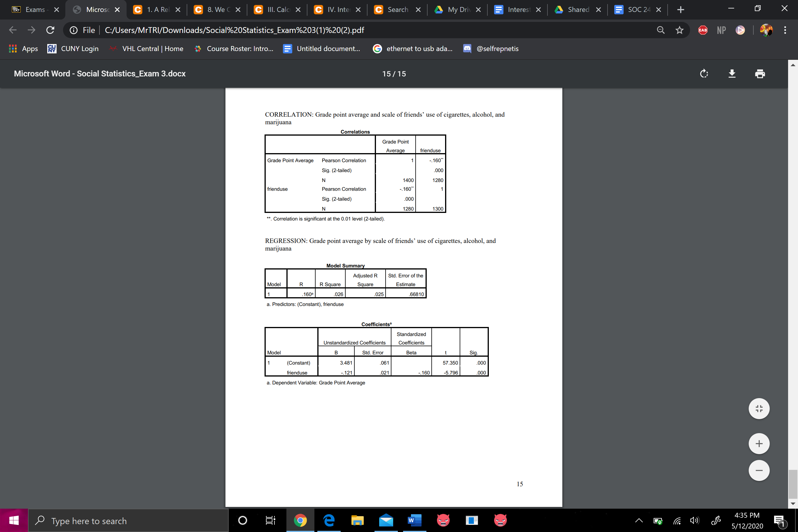Switch to the My Drive tab
798x532 pixels.
[x=456, y=10]
